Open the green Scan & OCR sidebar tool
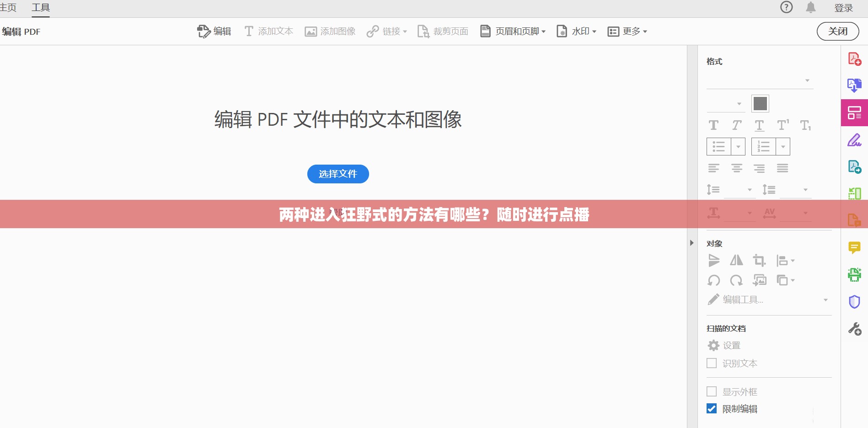Viewport: 868px width, 428px height. click(x=854, y=274)
